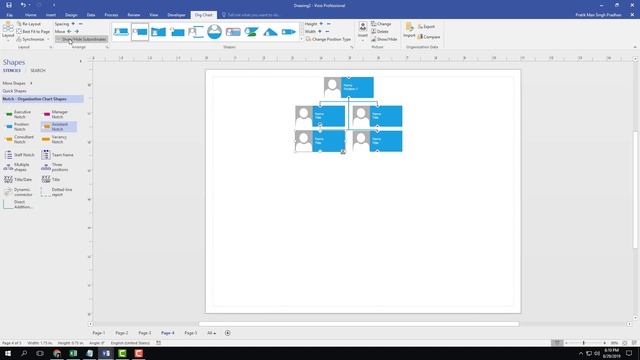640x360 pixels.
Task: Select the third org chart shape style
Action: [158, 32]
